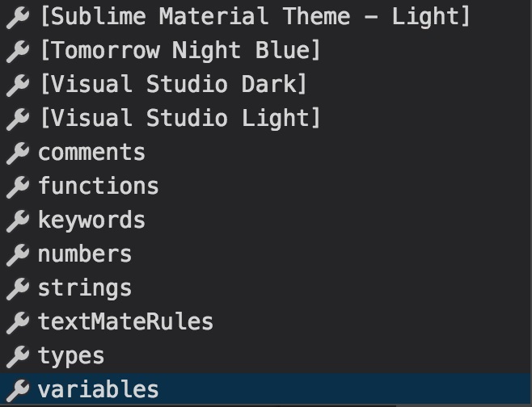This screenshot has height=407, width=532.
Task: Select the keywords completion item
Action: click(x=266, y=220)
